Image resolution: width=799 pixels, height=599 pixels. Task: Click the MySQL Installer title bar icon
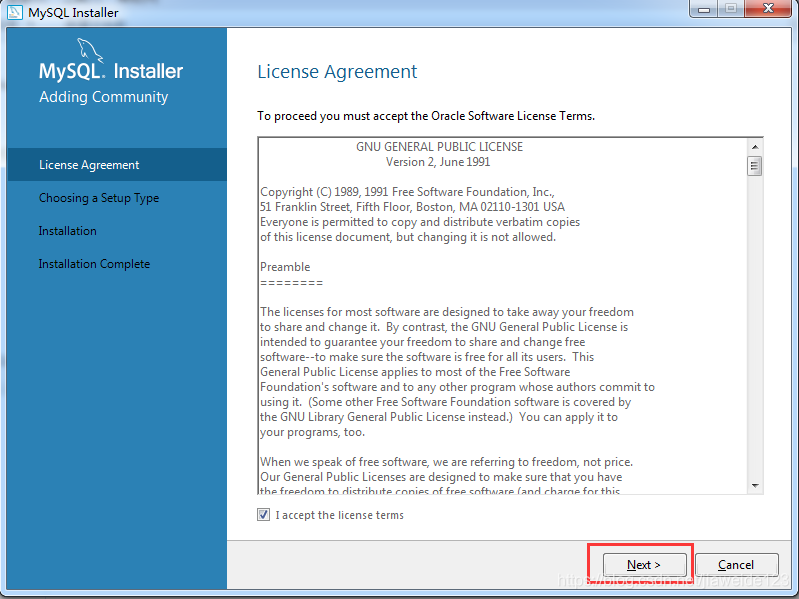pos(15,12)
